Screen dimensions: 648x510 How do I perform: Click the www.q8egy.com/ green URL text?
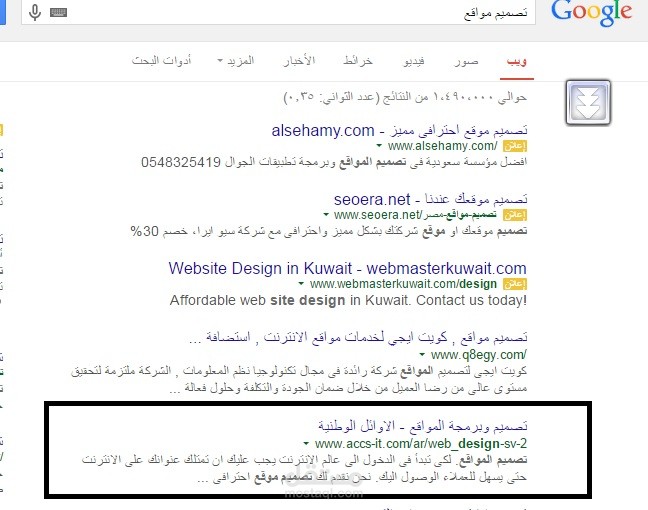coord(479,355)
